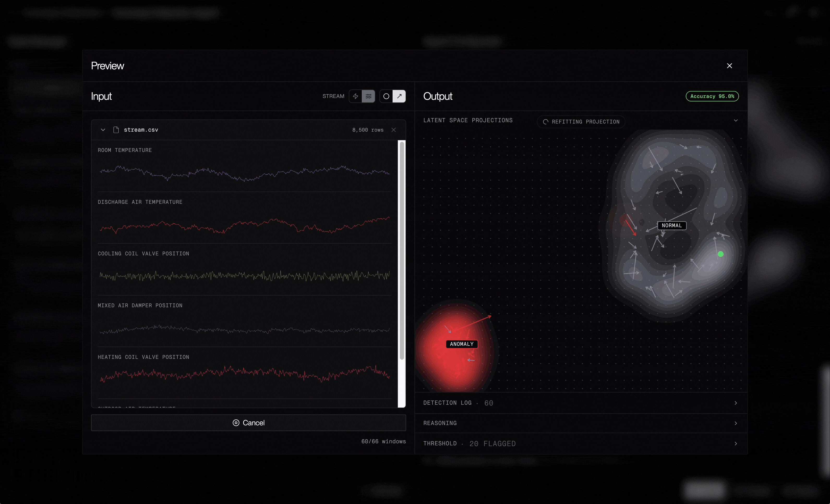
Task: Click the Output panel heading
Action: point(438,97)
